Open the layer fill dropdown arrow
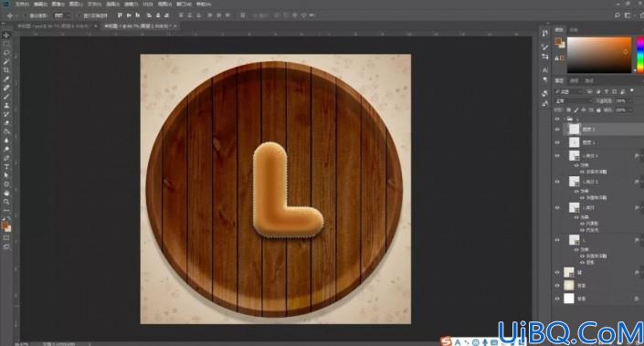 click(629, 110)
